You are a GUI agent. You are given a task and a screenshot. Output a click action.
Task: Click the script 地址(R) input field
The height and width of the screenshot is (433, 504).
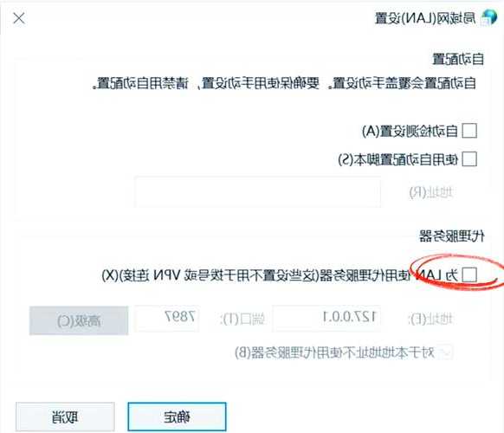coord(258,192)
